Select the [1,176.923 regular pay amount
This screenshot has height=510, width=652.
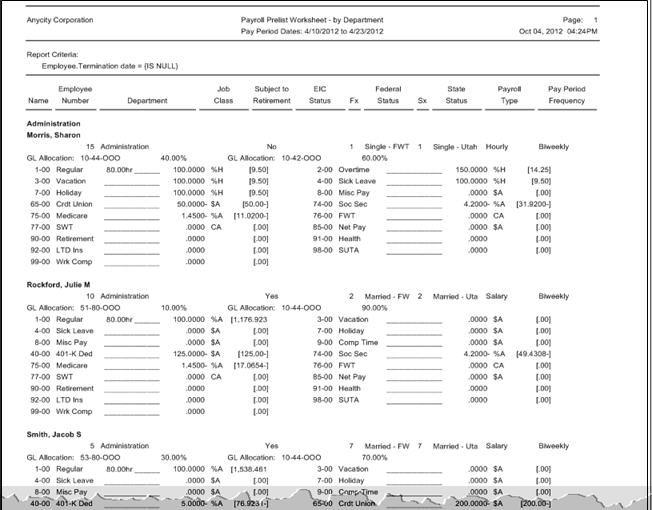click(x=249, y=320)
